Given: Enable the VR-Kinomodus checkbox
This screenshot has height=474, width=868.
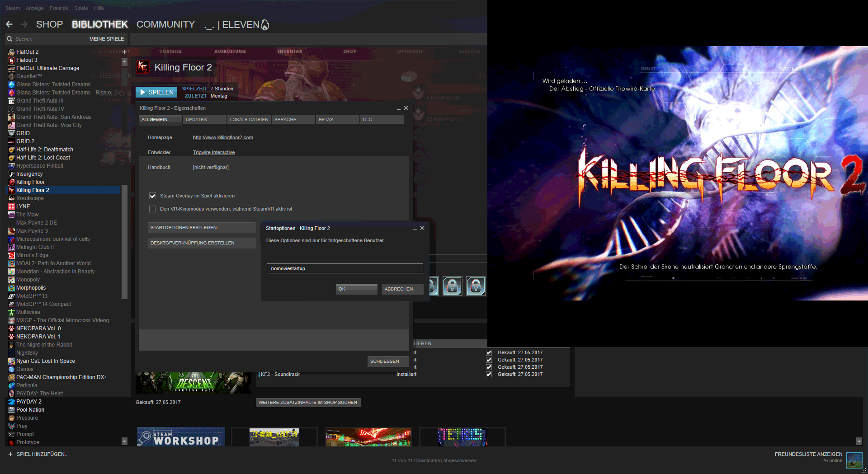Looking at the screenshot, I should click(x=153, y=209).
